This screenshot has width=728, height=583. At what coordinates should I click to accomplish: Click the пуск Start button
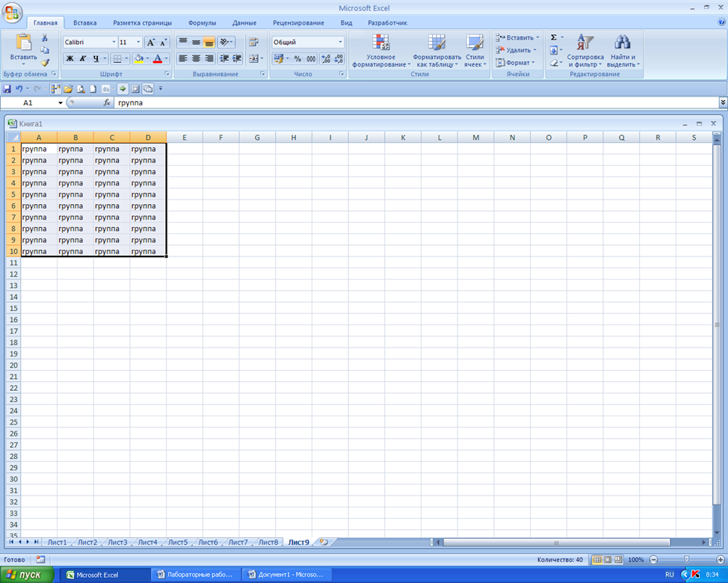[26, 575]
